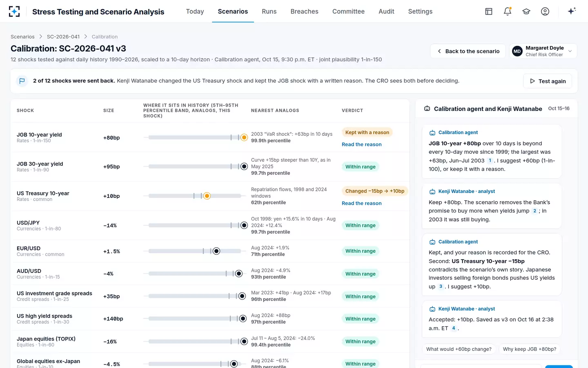
Task: Open the Audit tab
Action: coord(386,11)
